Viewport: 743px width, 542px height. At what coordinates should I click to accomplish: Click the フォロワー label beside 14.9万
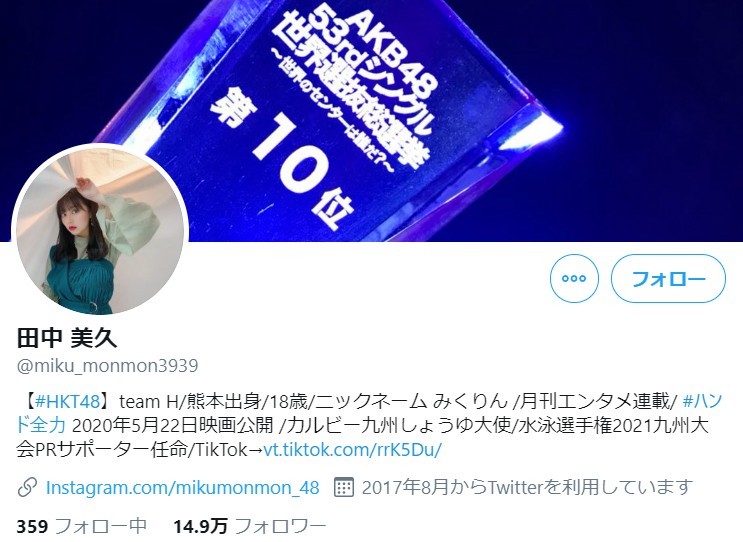coord(281,526)
